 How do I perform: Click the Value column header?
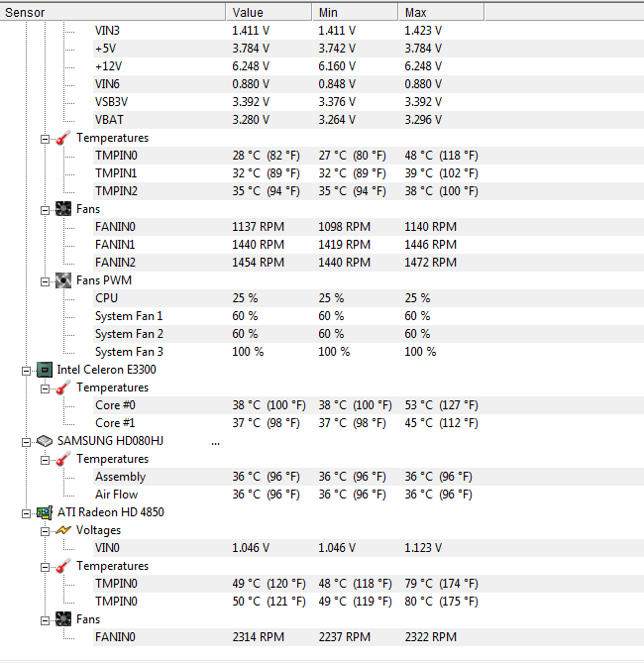click(x=269, y=12)
